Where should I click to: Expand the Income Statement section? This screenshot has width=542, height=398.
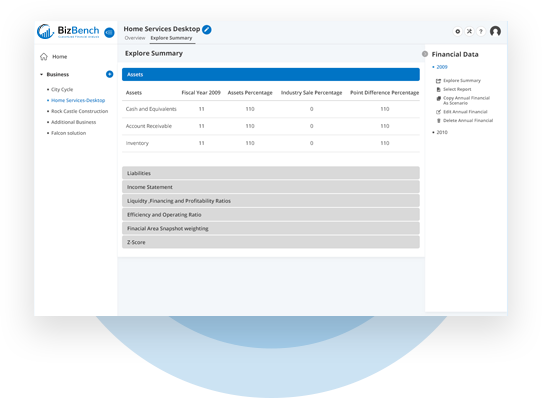pyautogui.click(x=271, y=187)
